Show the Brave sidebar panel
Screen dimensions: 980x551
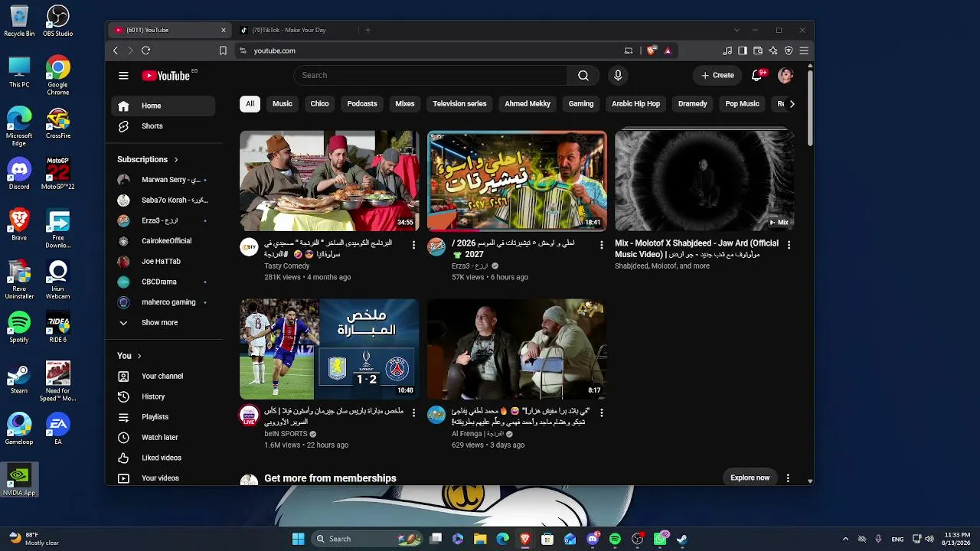pyautogui.click(x=743, y=51)
